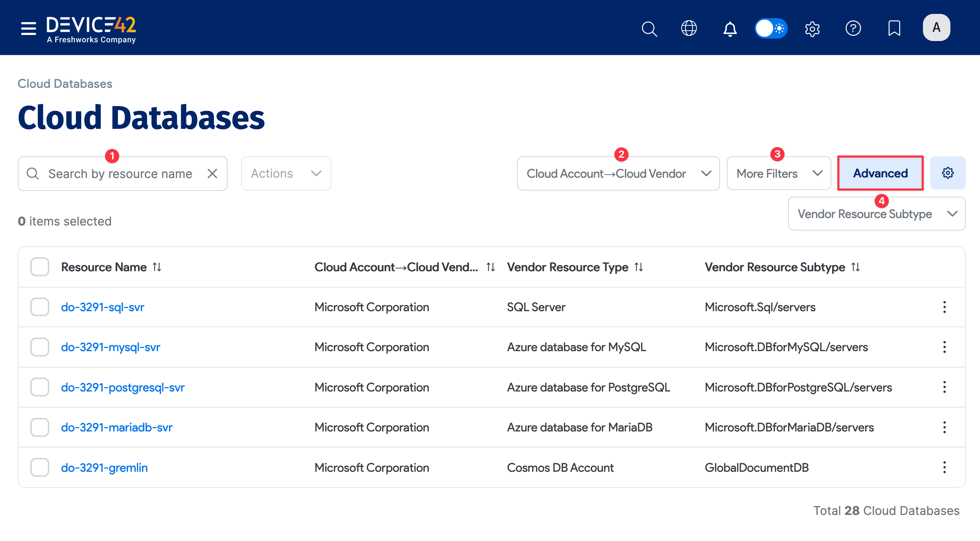This screenshot has height=541, width=980.
Task: Click the language globe icon
Action: click(x=689, y=28)
